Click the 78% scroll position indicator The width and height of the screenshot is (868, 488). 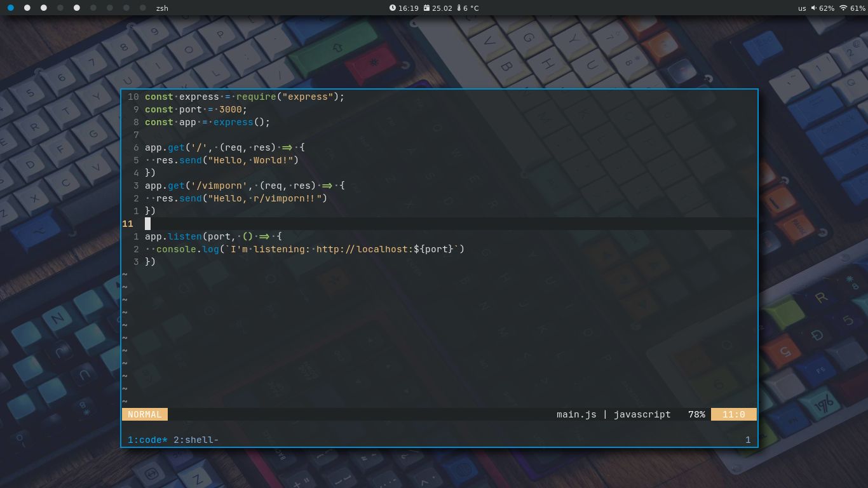coord(696,414)
